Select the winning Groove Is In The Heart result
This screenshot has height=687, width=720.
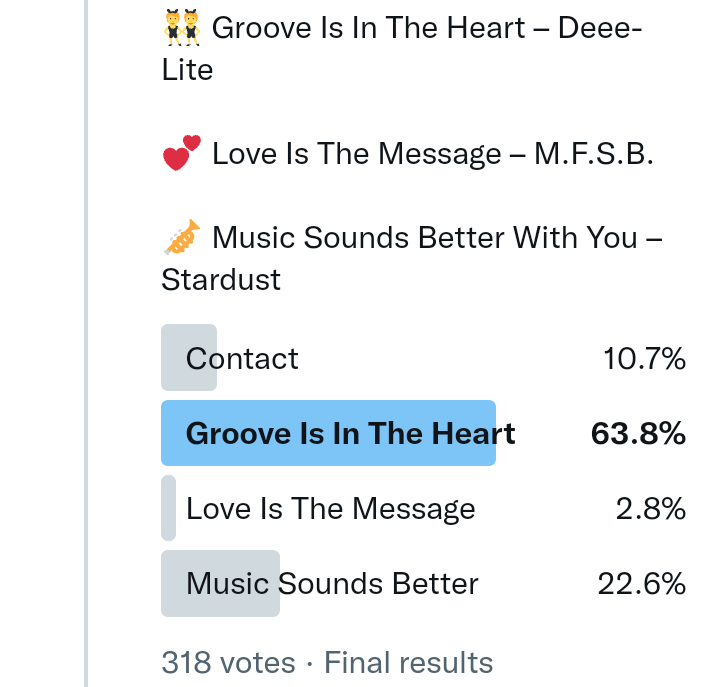(x=350, y=433)
